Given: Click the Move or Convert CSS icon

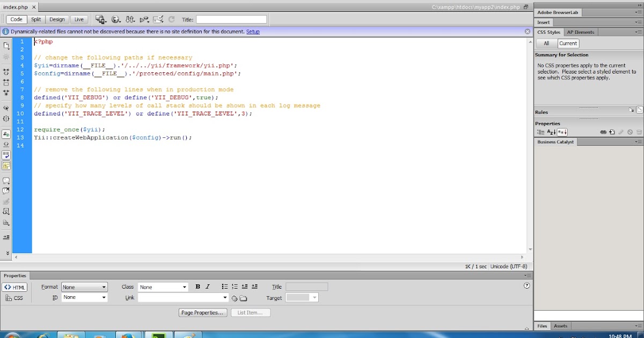Looking at the screenshot, I should [6, 222].
